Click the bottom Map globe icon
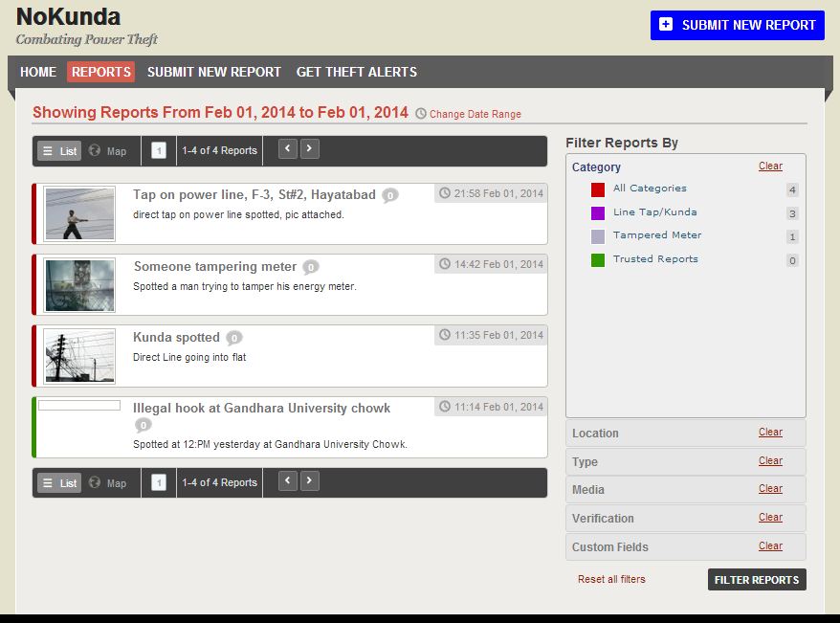Image resolution: width=840 pixels, height=623 pixels. pyautogui.click(x=95, y=482)
